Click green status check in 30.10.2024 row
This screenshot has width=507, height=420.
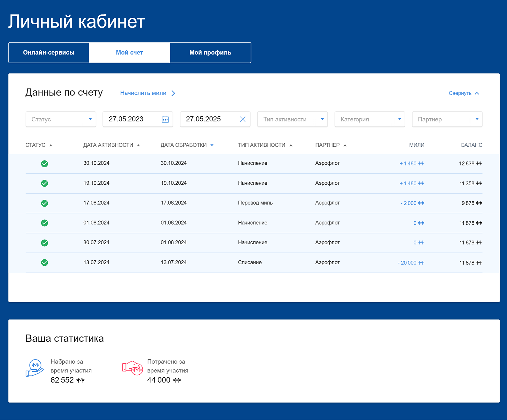click(x=44, y=164)
